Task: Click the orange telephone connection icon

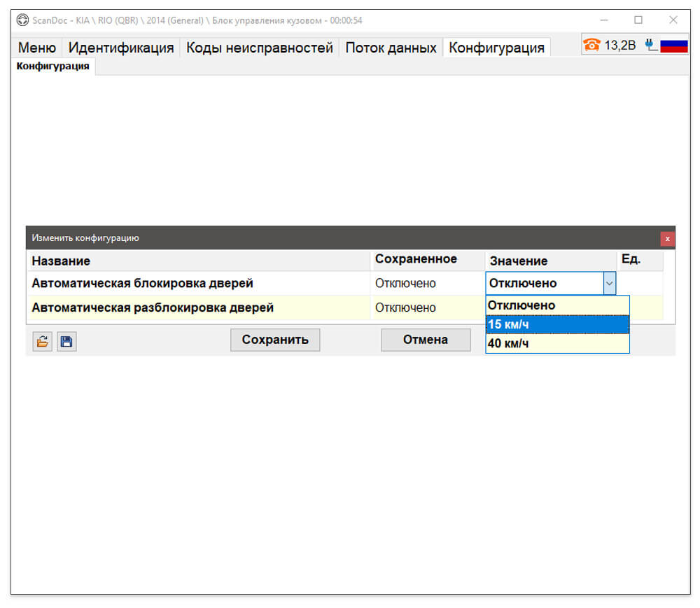Action: (x=592, y=45)
